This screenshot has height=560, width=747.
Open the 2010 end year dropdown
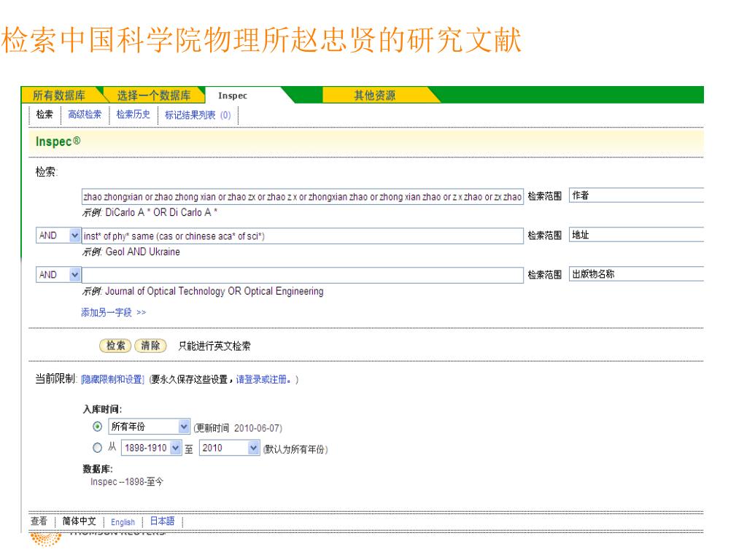[229, 448]
